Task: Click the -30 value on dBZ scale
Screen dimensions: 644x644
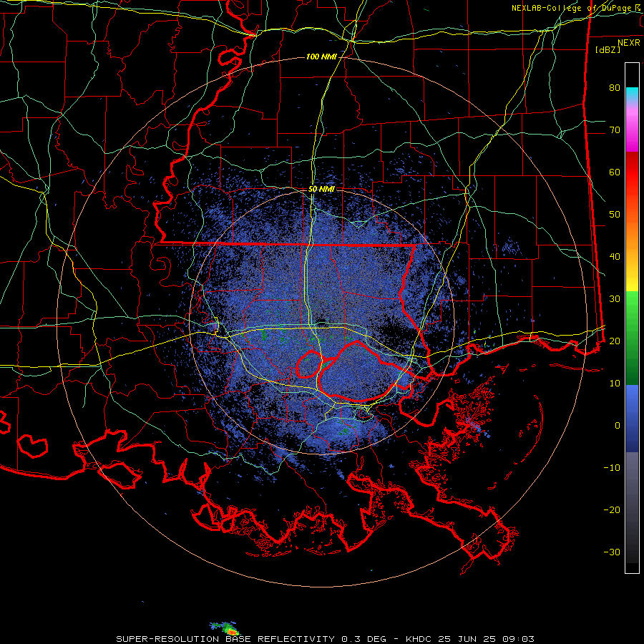Action: (x=612, y=552)
